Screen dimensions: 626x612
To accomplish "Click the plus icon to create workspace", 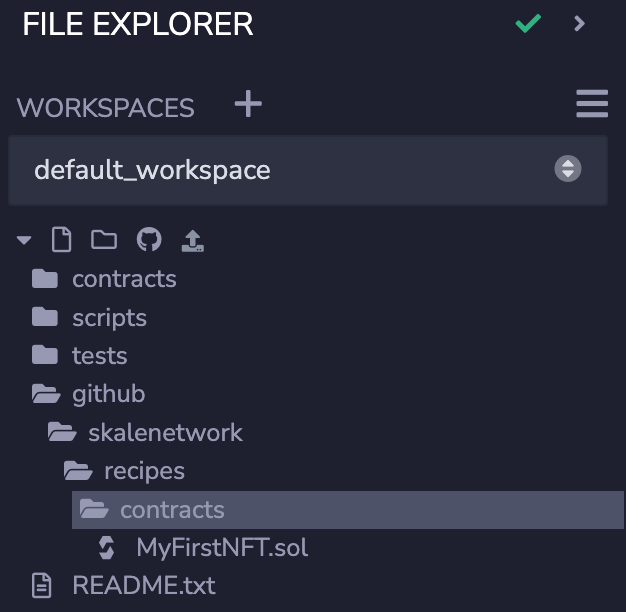I will [248, 104].
